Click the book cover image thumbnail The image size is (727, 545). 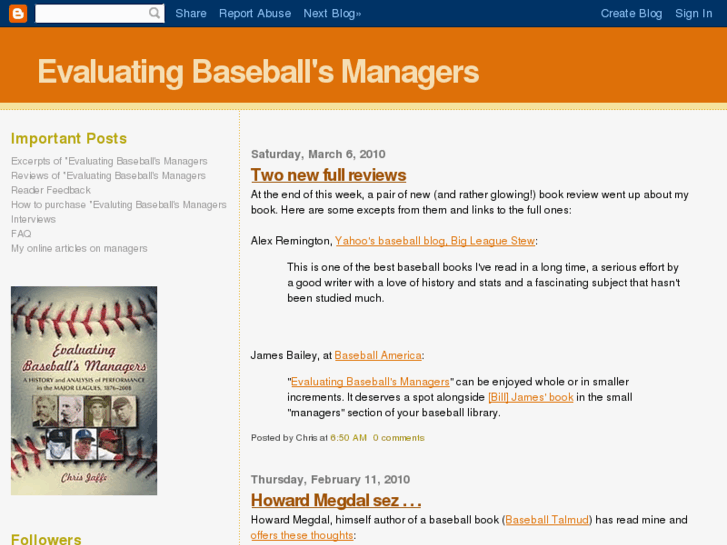(84, 391)
